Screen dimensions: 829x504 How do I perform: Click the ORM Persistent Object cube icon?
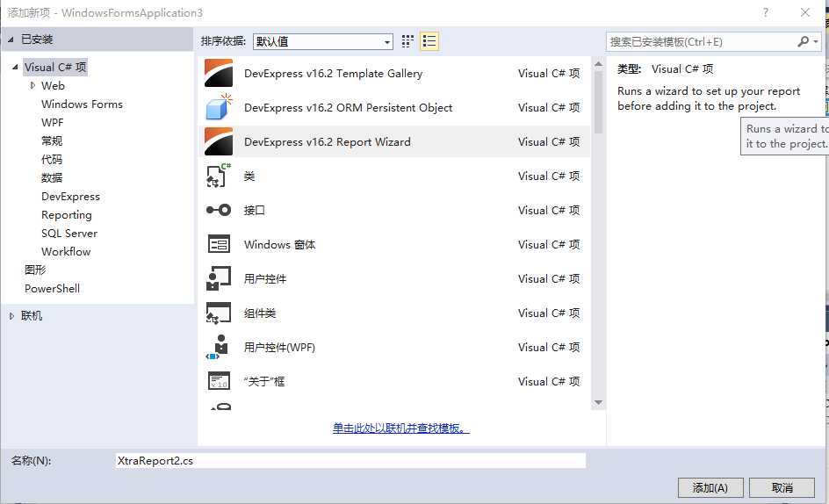point(219,107)
